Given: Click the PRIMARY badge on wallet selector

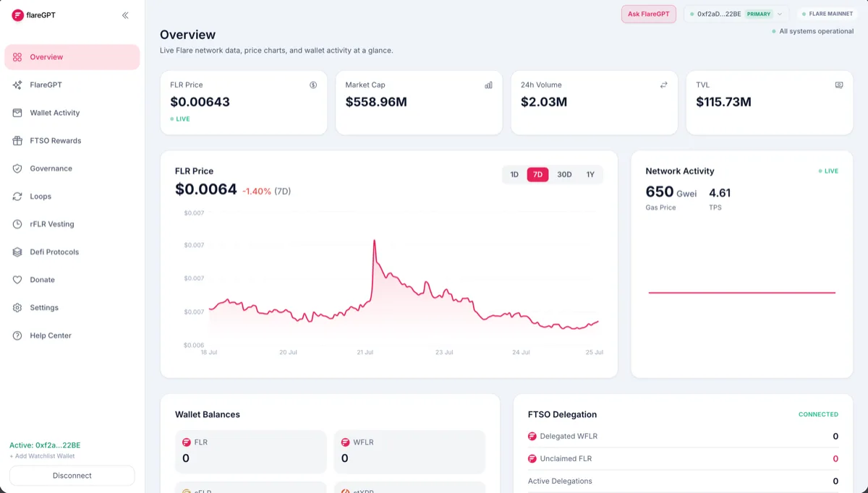Looking at the screenshot, I should coord(759,14).
